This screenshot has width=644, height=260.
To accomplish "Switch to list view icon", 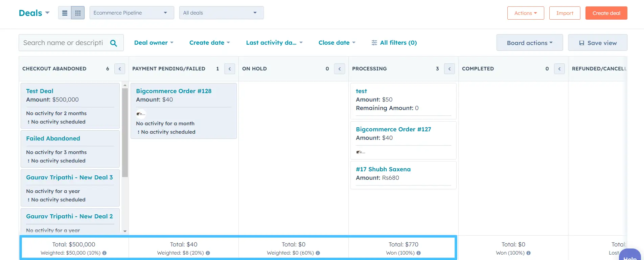I will pyautogui.click(x=65, y=13).
